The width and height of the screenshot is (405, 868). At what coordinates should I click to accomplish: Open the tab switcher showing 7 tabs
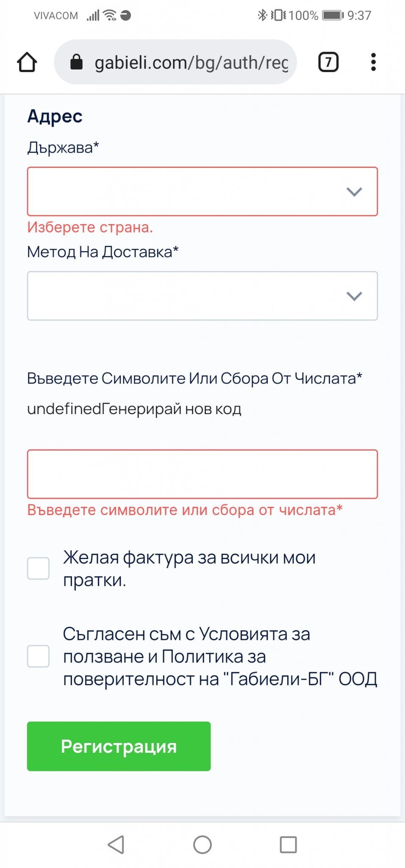[328, 62]
